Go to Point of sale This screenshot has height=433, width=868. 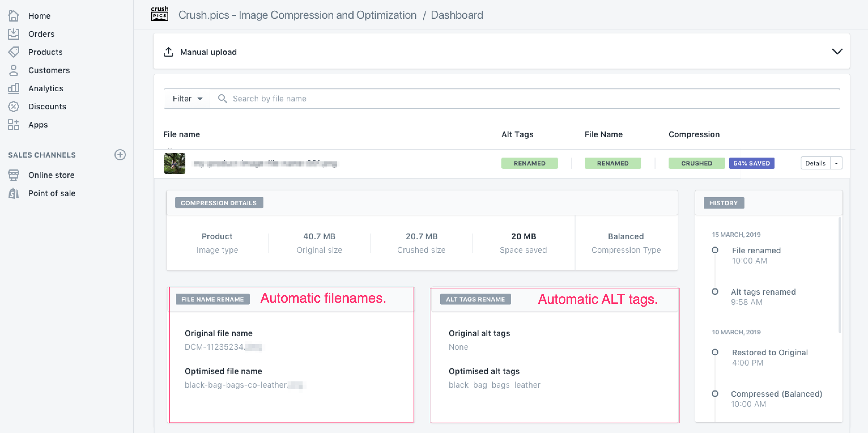[x=52, y=194]
